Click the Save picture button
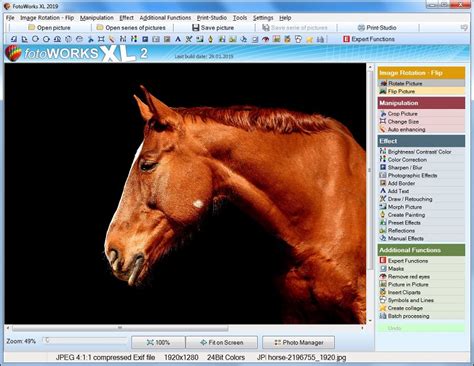Viewport: 474px width, 366px height. [x=213, y=28]
